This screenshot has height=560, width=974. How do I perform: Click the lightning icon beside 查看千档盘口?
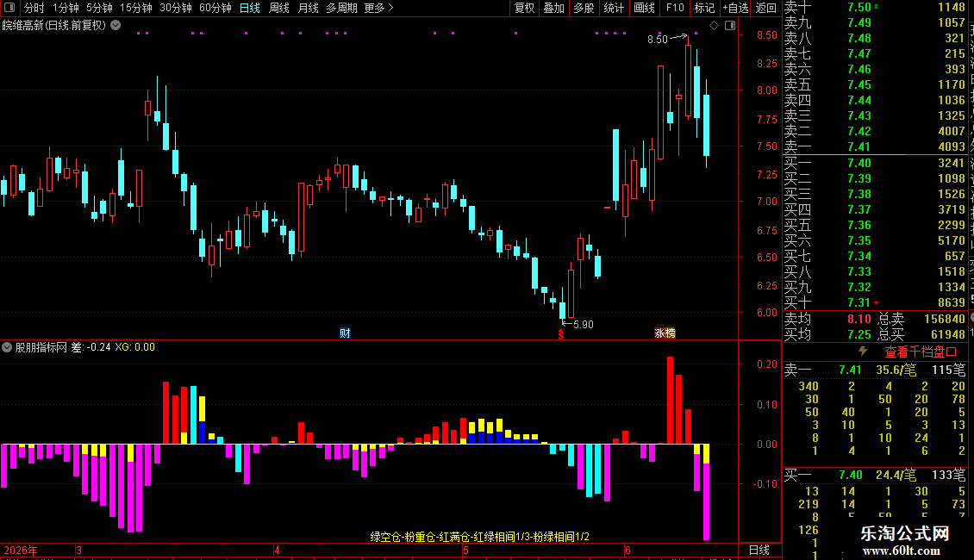point(863,352)
